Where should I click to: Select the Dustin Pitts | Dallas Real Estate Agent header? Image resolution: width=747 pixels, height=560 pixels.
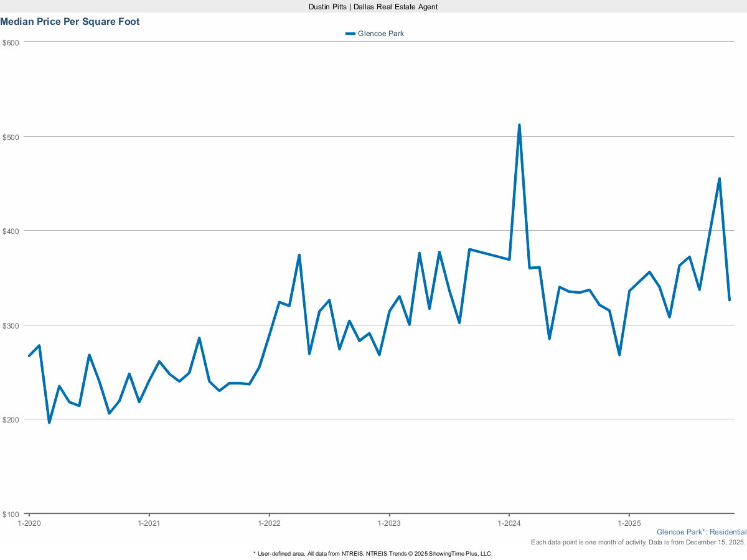[x=373, y=7]
